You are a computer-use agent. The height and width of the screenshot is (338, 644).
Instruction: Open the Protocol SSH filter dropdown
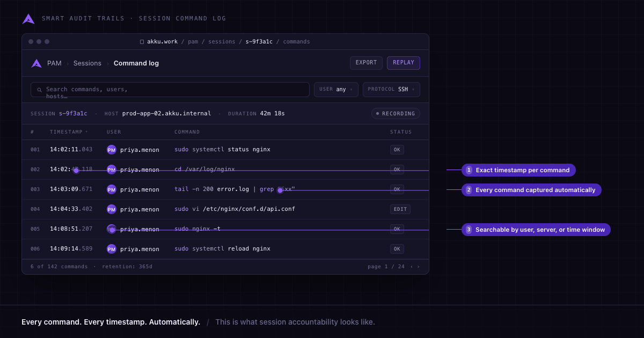tap(391, 90)
